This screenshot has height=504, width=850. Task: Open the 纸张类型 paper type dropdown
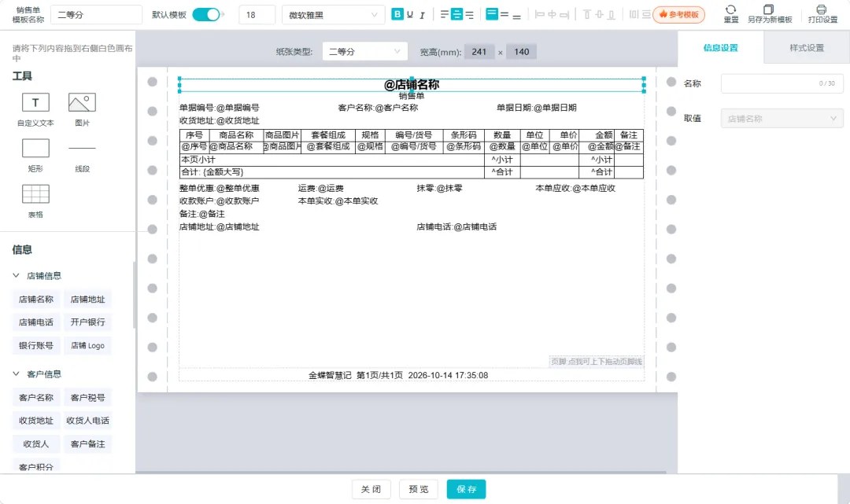(x=364, y=51)
